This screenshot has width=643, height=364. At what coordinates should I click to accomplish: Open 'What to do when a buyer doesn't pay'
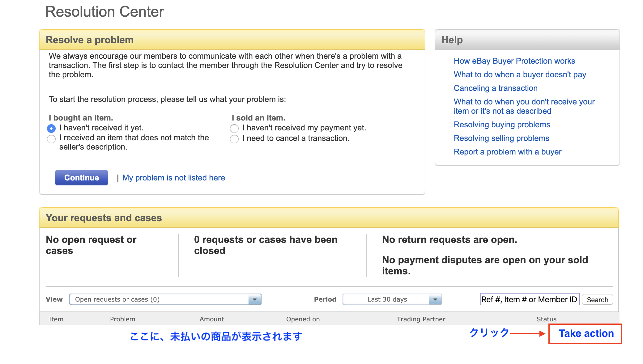coord(520,75)
